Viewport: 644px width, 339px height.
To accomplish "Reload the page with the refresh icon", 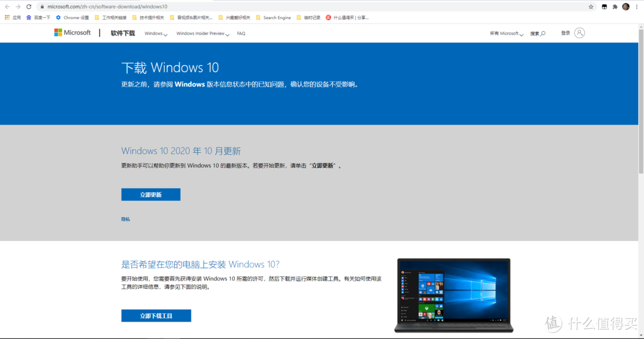I will 29,7.
